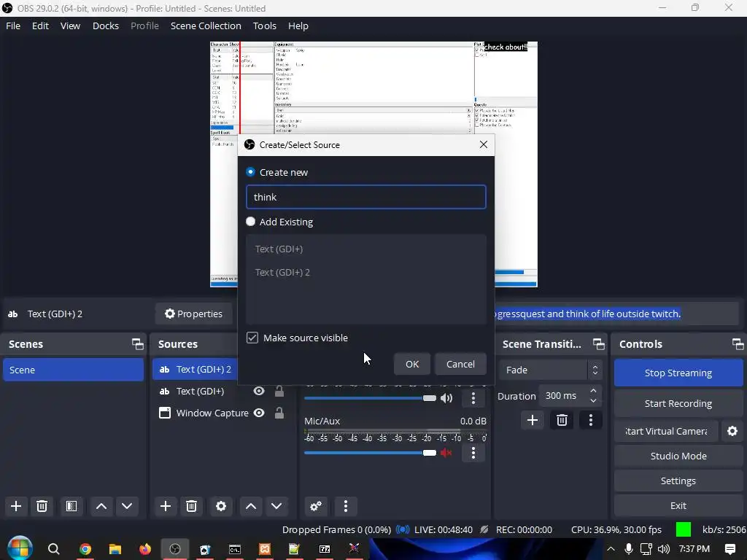Open File Explorer from the taskbar
The height and width of the screenshot is (560, 747).
tap(115, 549)
